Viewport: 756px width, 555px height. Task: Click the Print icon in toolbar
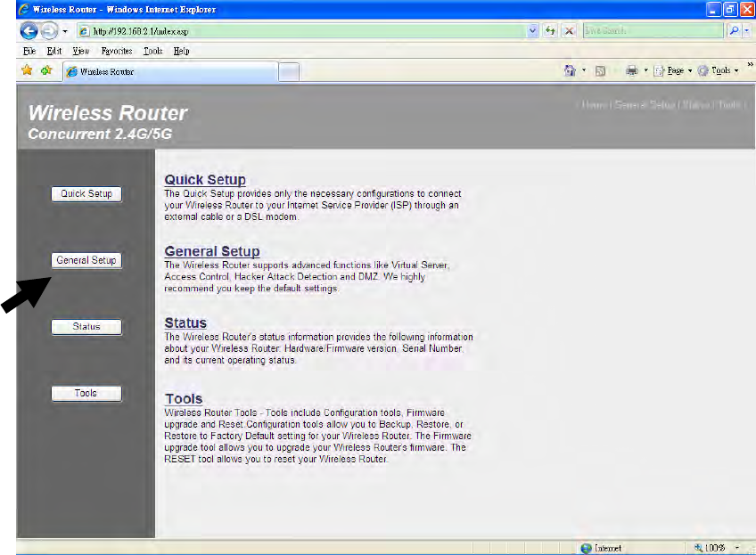631,70
